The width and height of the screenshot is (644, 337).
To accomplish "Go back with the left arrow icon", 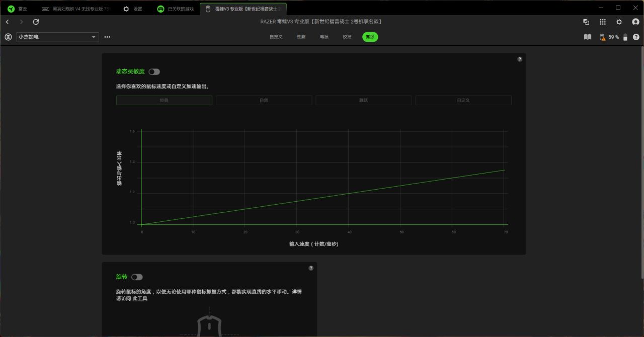I will (8, 22).
